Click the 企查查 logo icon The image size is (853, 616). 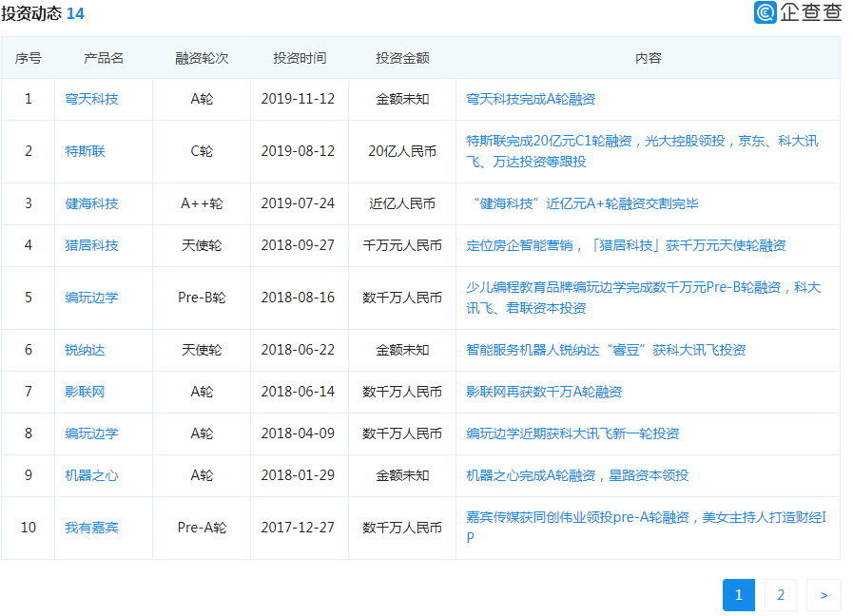pyautogui.click(x=765, y=12)
